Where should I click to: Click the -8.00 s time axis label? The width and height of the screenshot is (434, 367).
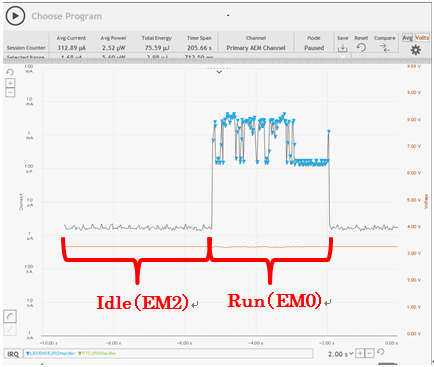pos(113,343)
